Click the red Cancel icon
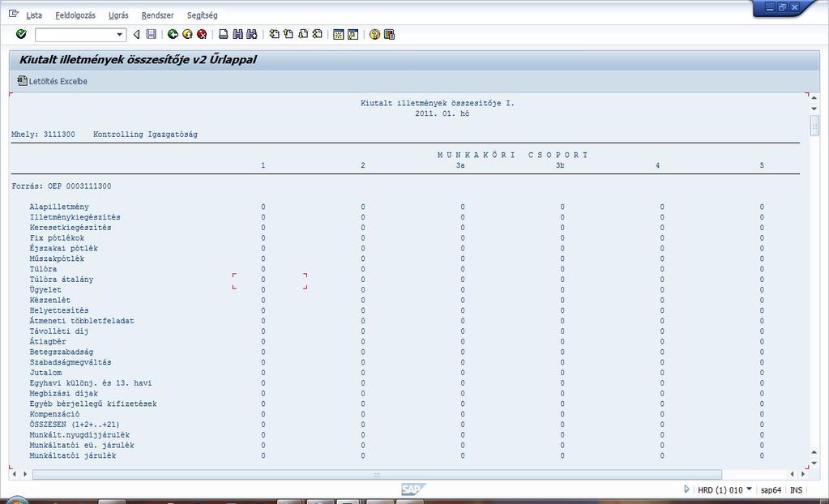 202,34
